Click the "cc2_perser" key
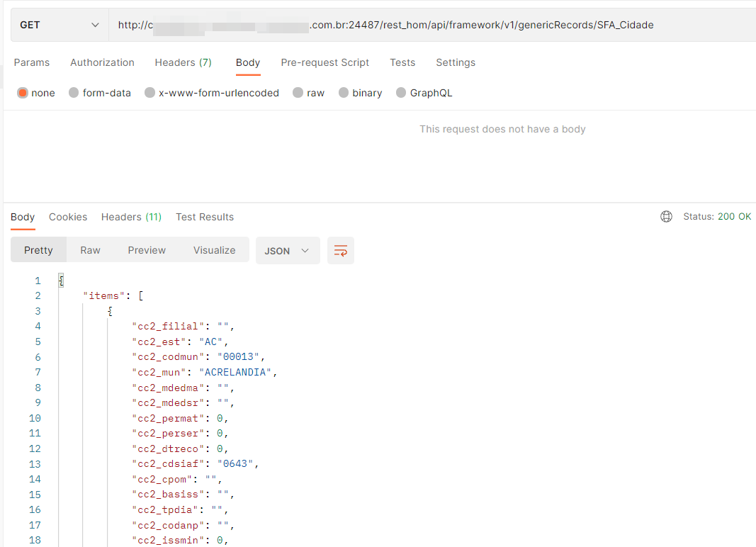The image size is (756, 547). [168, 433]
